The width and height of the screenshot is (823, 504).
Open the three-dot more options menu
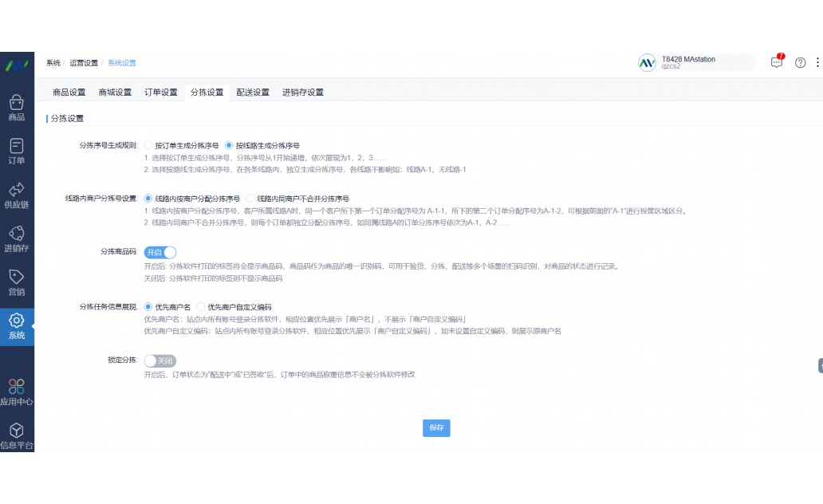pos(817,62)
